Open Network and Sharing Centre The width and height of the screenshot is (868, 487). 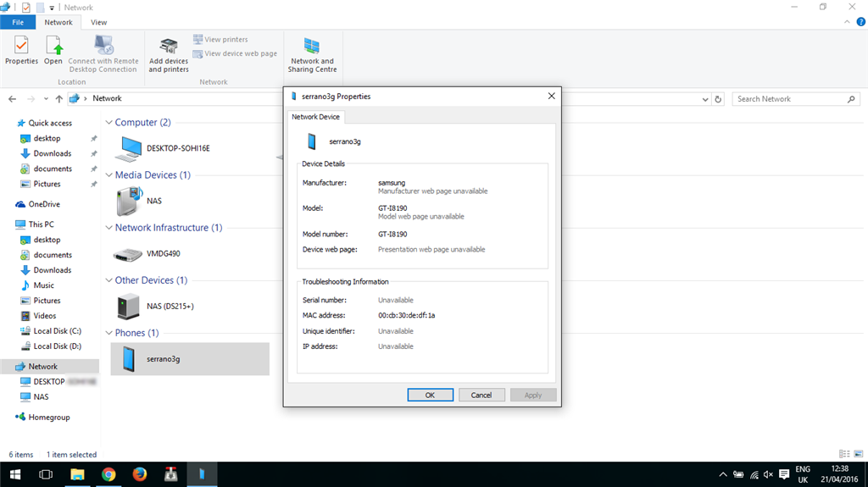(312, 55)
